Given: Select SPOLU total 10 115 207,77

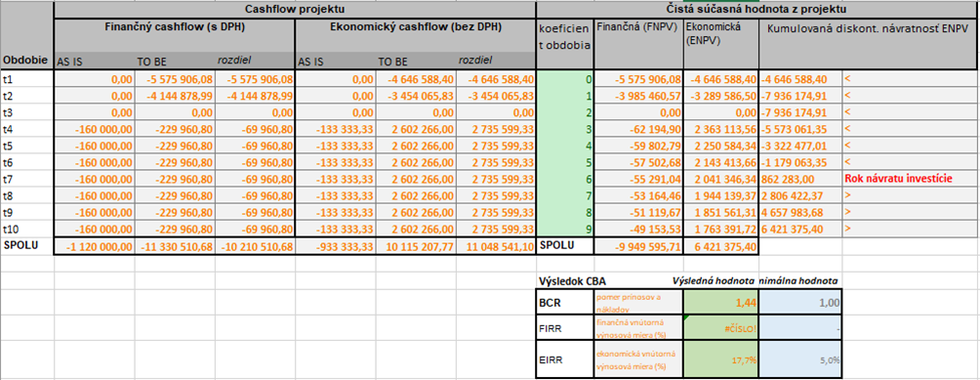Looking at the screenshot, I should [x=416, y=246].
